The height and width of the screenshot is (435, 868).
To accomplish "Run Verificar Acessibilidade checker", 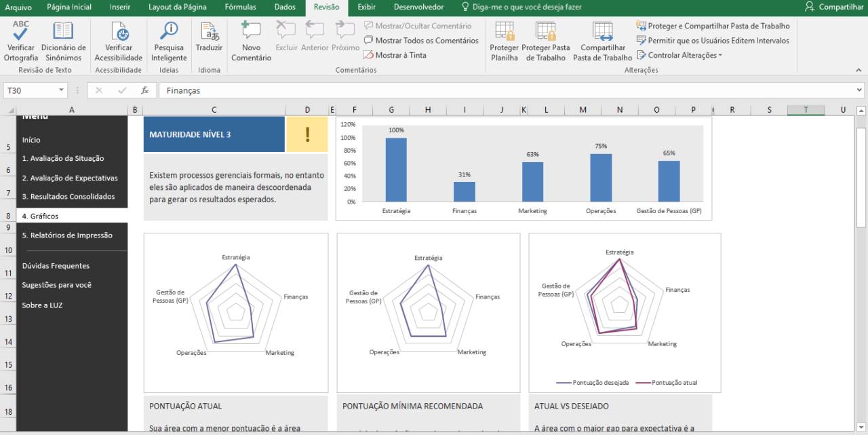I will (119, 31).
